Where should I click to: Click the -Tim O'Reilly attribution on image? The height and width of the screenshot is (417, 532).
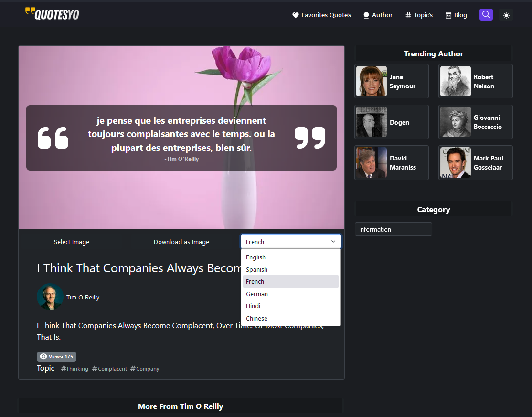click(x=181, y=159)
